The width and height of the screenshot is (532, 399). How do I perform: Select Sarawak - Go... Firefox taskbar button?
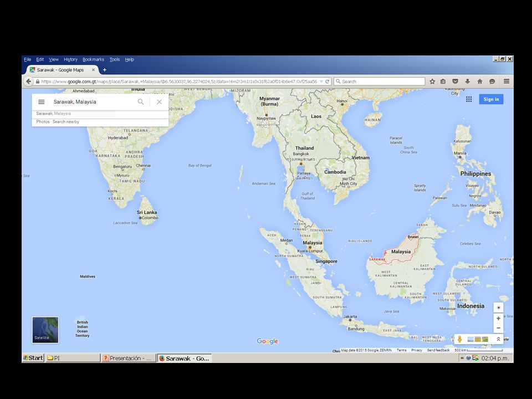click(185, 358)
